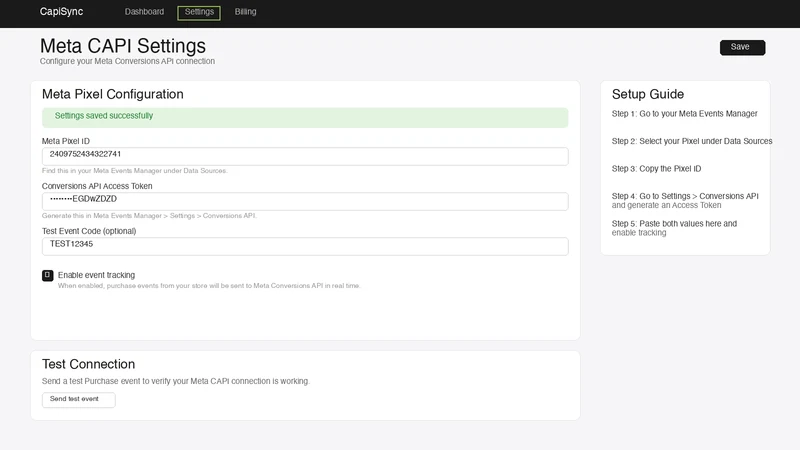Click the 'Configure your Meta Conversions API connection' subtitle

(128, 61)
